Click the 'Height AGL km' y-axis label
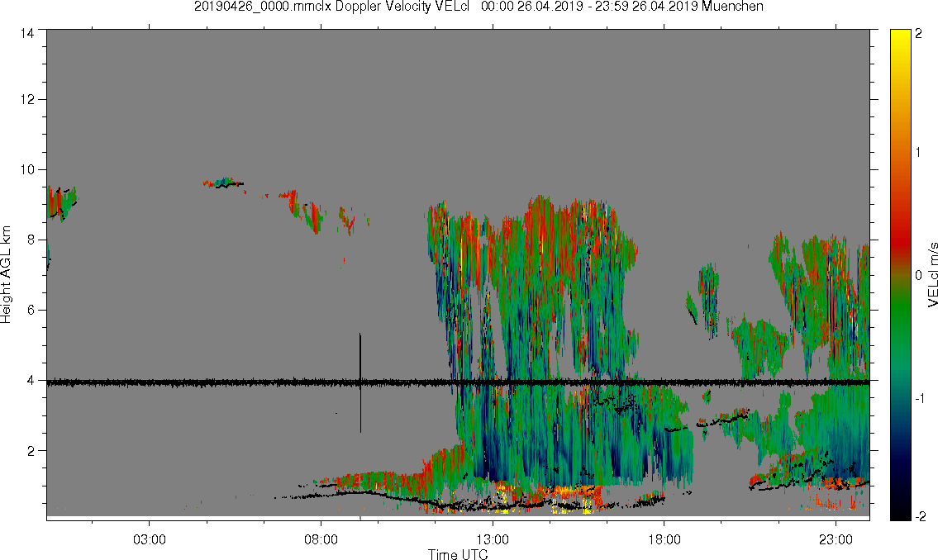 coord(6,275)
